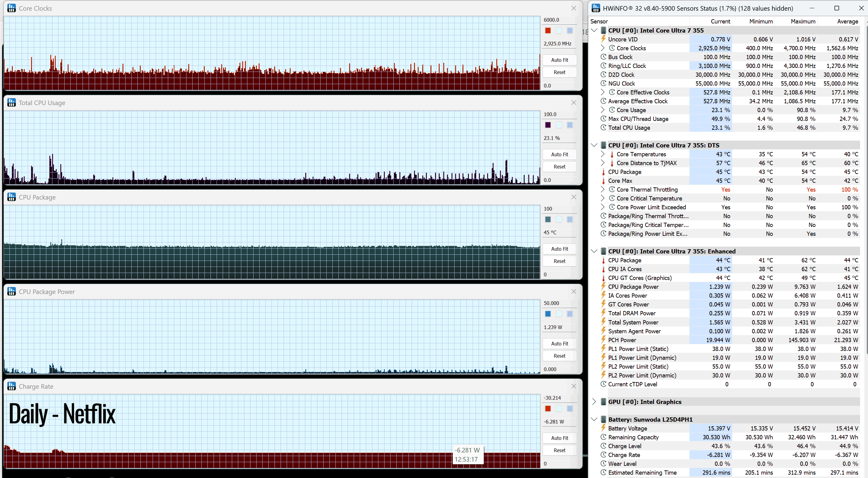The width and height of the screenshot is (868, 478).
Task: Click the Battery Voltage lightning icon
Action: pos(604,428)
